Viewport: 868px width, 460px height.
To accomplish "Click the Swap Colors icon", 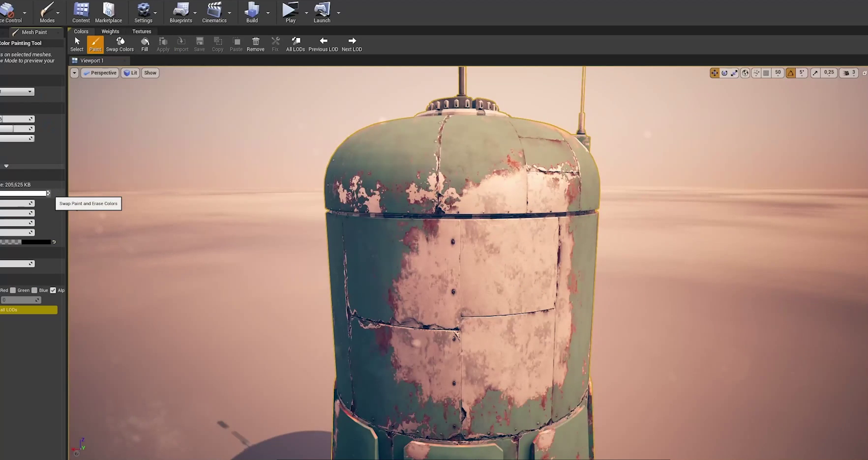I will click(x=120, y=44).
